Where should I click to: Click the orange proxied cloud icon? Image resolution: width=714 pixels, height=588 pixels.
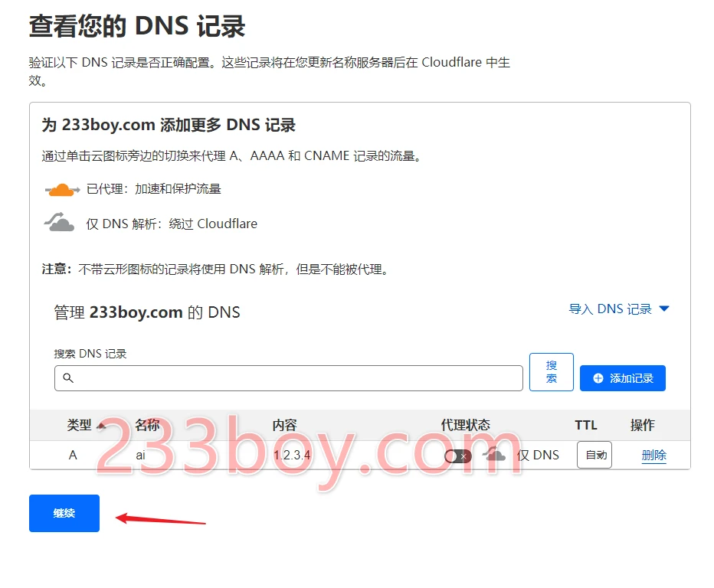(x=62, y=189)
